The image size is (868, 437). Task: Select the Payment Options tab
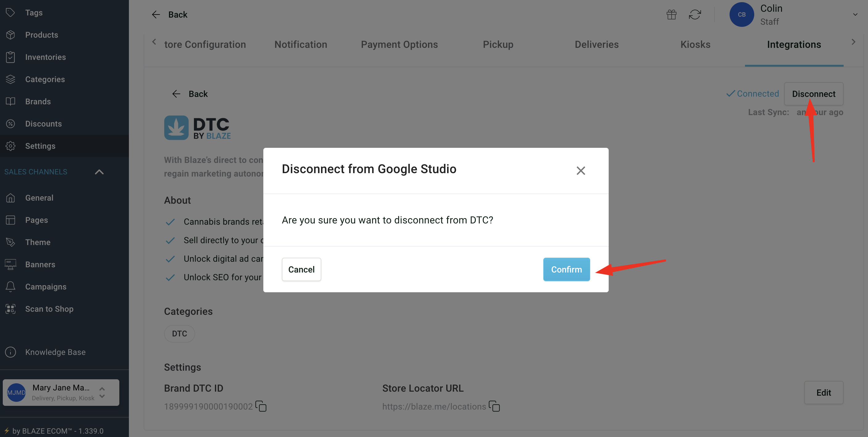[399, 44]
